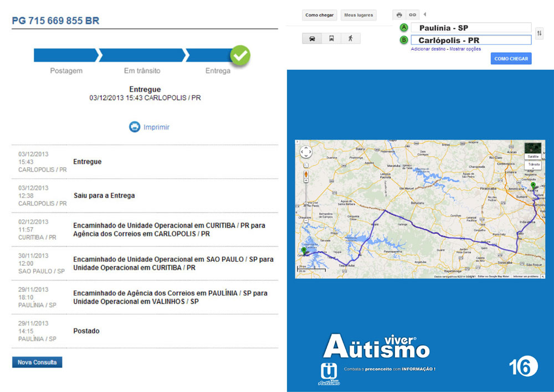Image resolution: width=554 pixels, height=392 pixels.
Task: Expand options via Mostrar opções
Action: 465,49
